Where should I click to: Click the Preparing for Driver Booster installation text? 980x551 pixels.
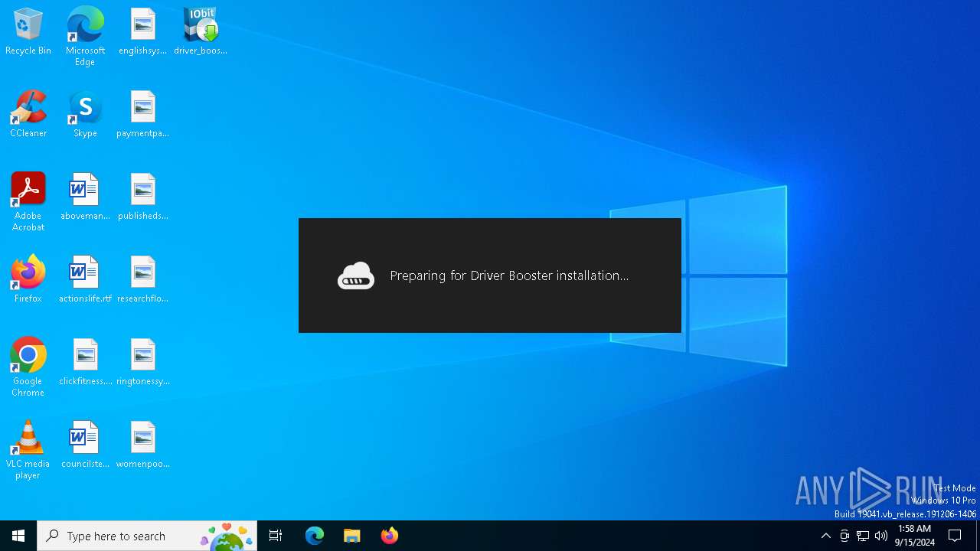click(509, 275)
